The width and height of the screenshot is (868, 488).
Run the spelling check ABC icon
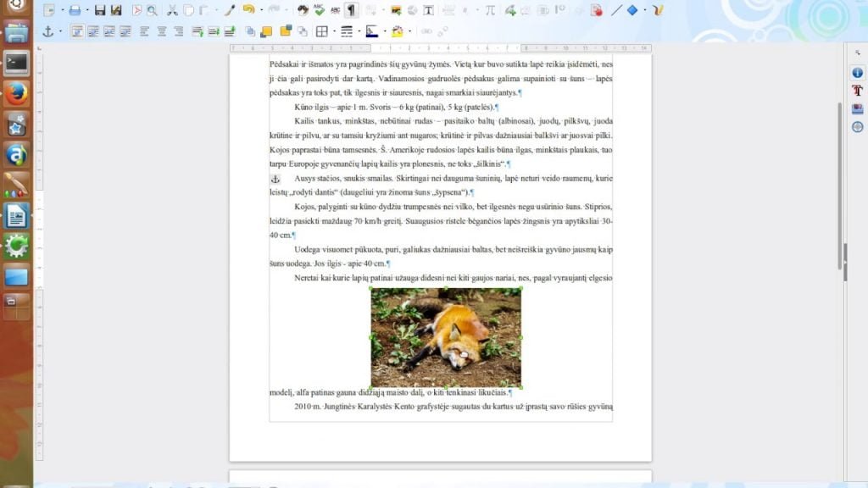[319, 10]
